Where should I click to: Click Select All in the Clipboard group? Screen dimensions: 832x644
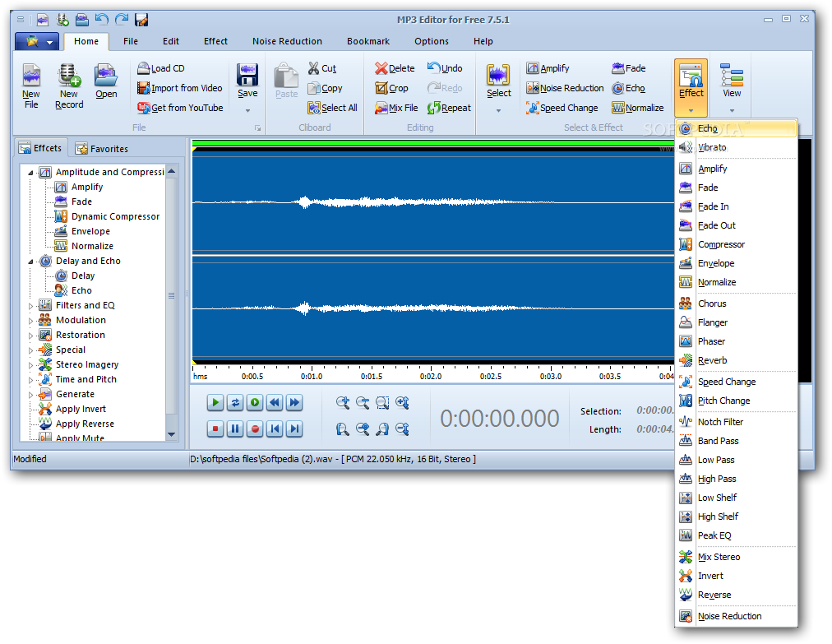pyautogui.click(x=332, y=108)
